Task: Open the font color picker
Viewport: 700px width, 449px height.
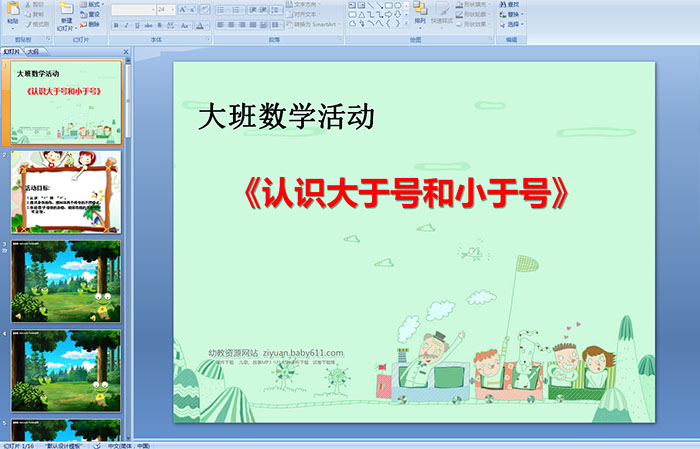Action: tap(205, 25)
